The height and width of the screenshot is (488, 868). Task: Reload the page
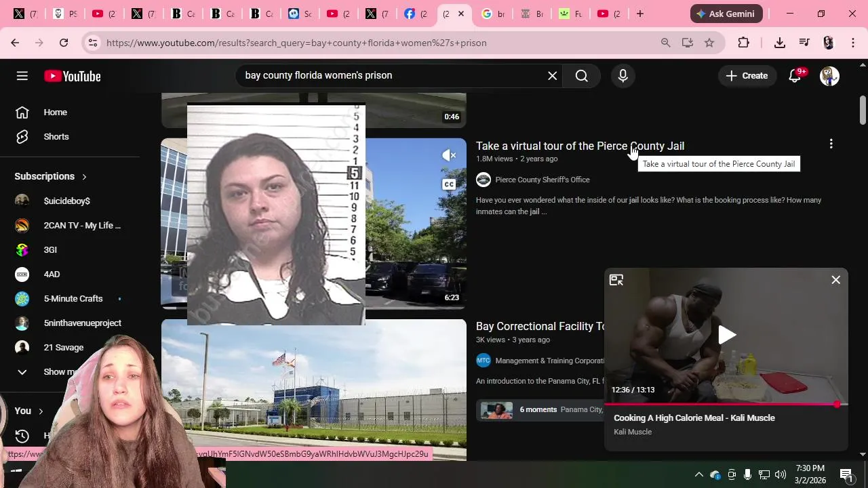[x=64, y=43]
